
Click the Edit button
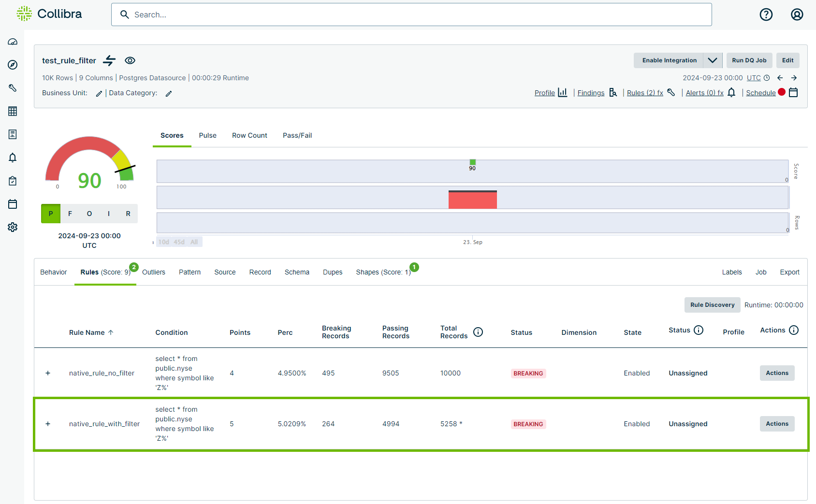pos(788,60)
